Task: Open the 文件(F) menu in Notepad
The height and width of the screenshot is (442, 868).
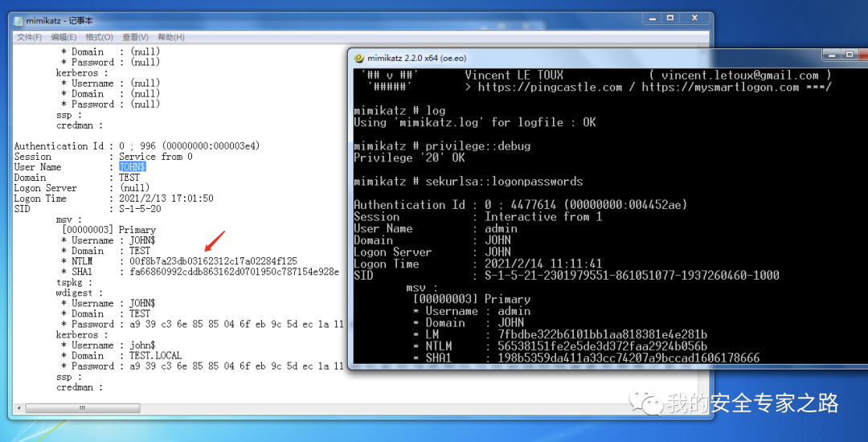Action: click(29, 37)
